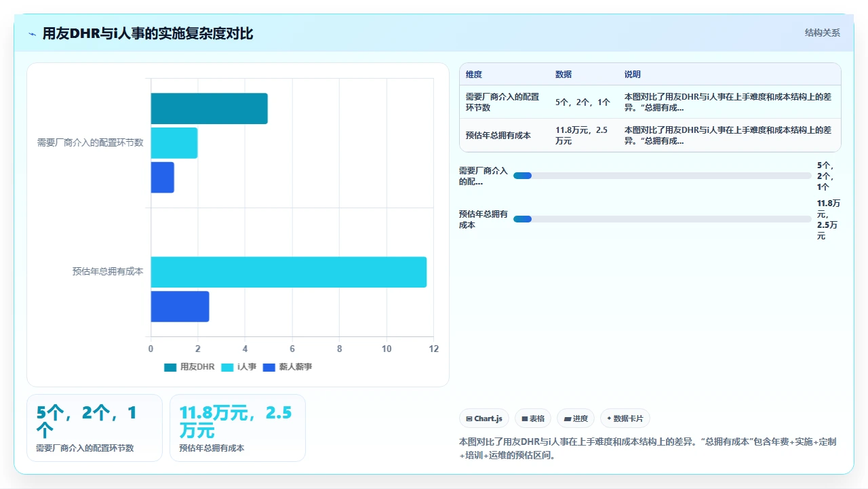Toggle the i人事 legend color box
This screenshot has width=868, height=489.
[227, 367]
